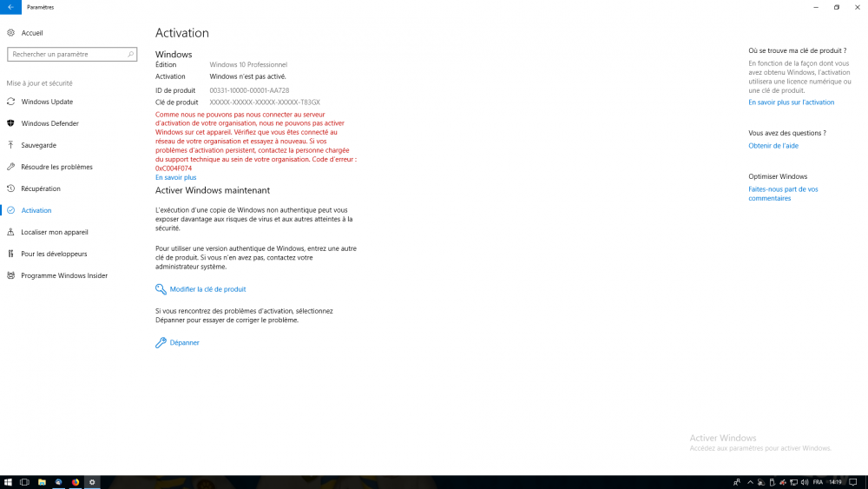Click the Windows Insider icon
Screen dimensions: 868x489
click(10, 276)
